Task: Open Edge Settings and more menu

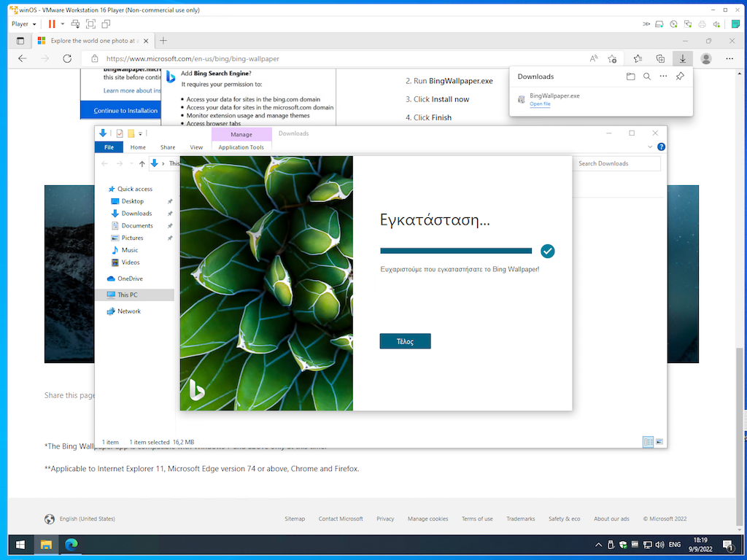Action: 729,58
